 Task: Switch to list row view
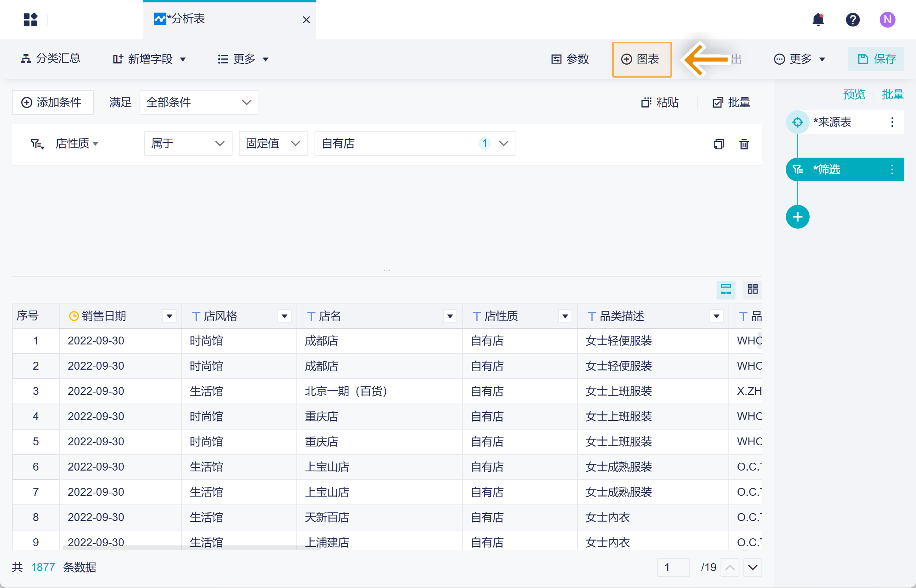726,289
